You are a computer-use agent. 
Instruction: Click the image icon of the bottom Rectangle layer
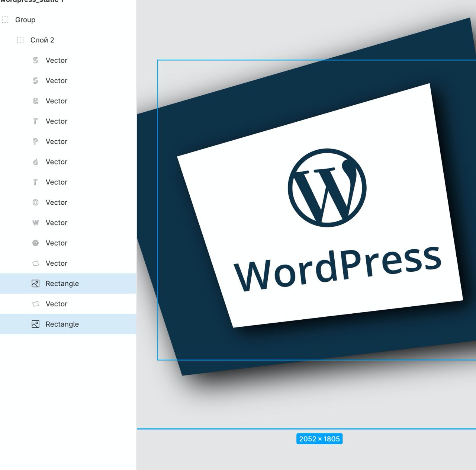[35, 324]
